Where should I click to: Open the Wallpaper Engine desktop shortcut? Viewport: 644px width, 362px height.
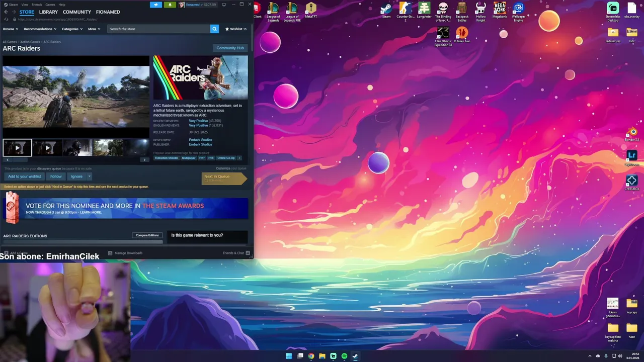click(518, 11)
